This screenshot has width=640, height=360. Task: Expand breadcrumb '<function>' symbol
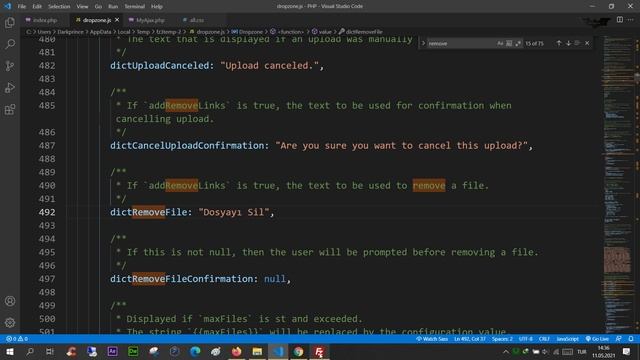(x=287, y=31)
